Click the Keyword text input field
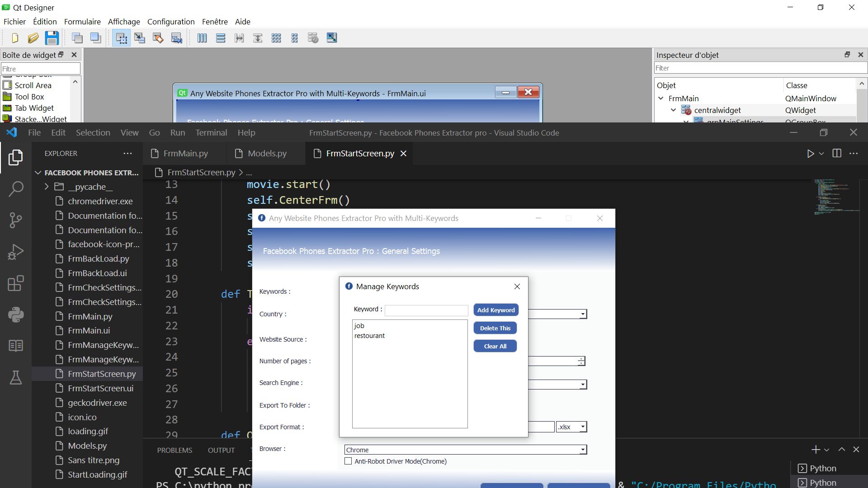Screen dimensions: 868x488 (x=426, y=310)
